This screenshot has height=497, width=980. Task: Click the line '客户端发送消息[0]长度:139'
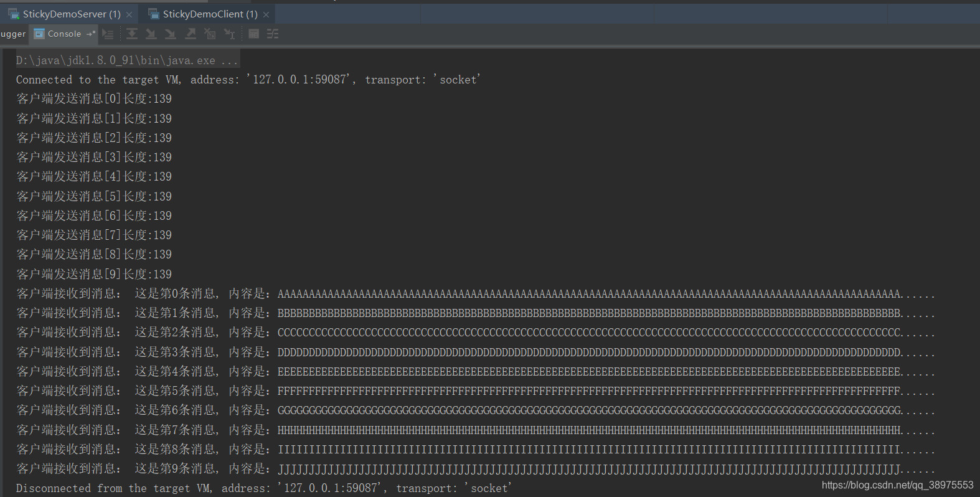coord(94,99)
